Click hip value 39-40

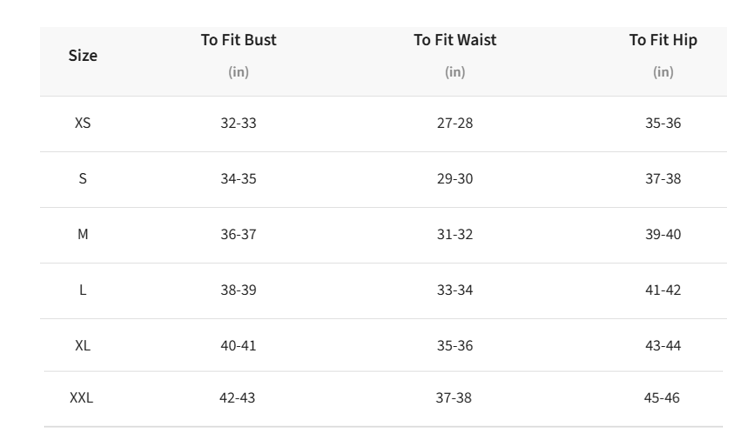tap(663, 234)
